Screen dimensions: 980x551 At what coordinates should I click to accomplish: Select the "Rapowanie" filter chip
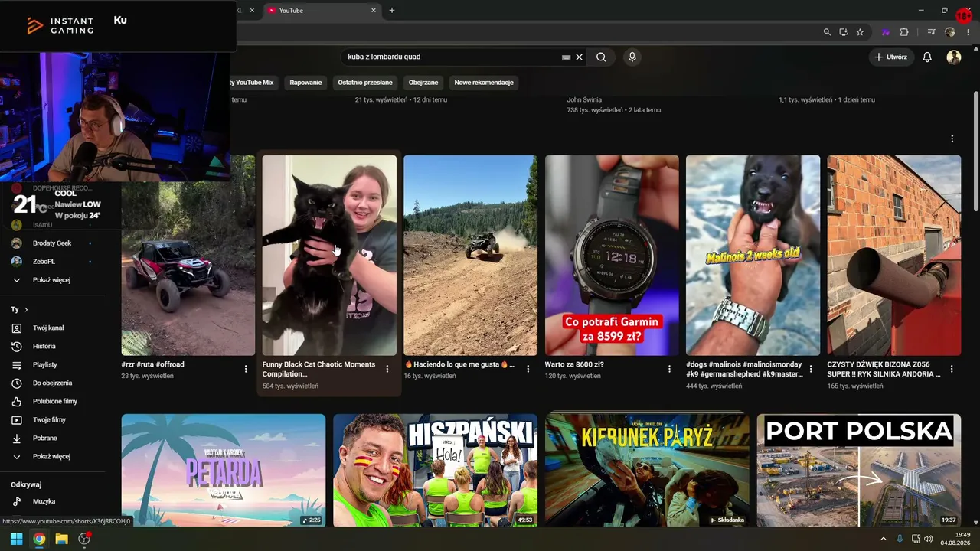(x=305, y=82)
